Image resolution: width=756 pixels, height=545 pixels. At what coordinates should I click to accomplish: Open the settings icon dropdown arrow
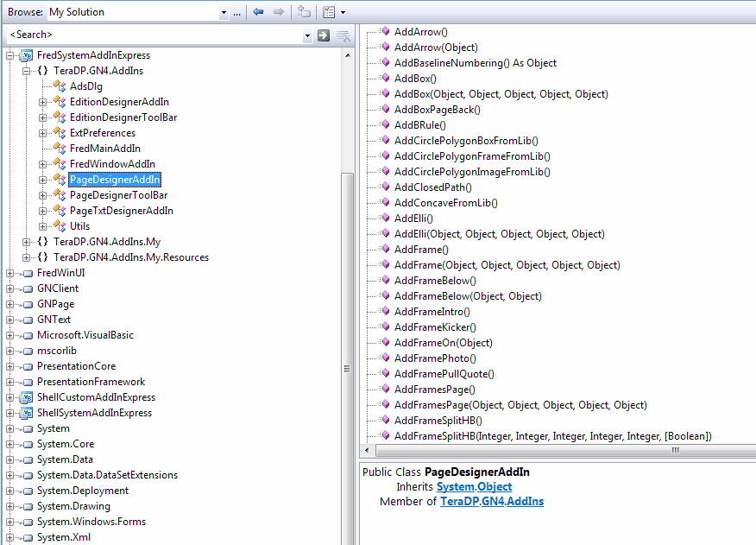tap(343, 13)
